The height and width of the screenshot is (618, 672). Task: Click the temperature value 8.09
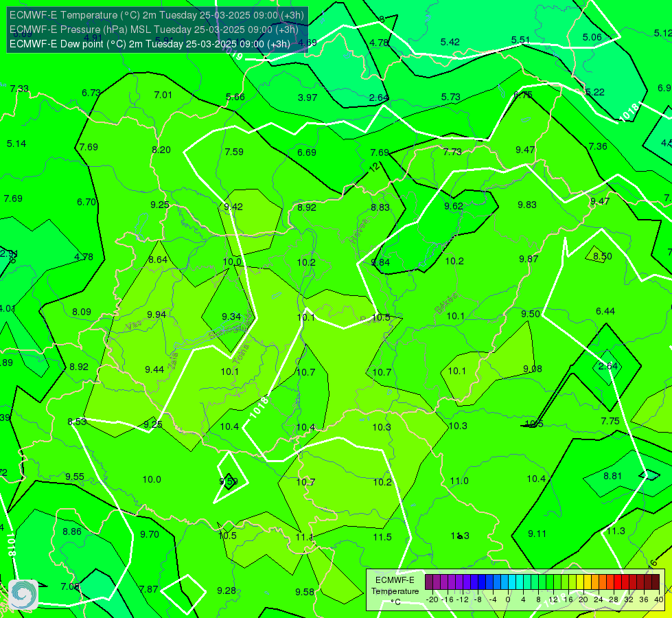click(x=82, y=312)
